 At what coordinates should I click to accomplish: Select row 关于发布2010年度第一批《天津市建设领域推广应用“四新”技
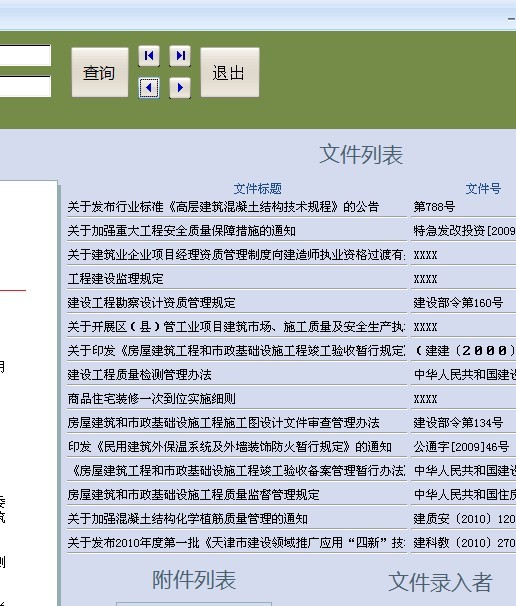tap(237, 542)
